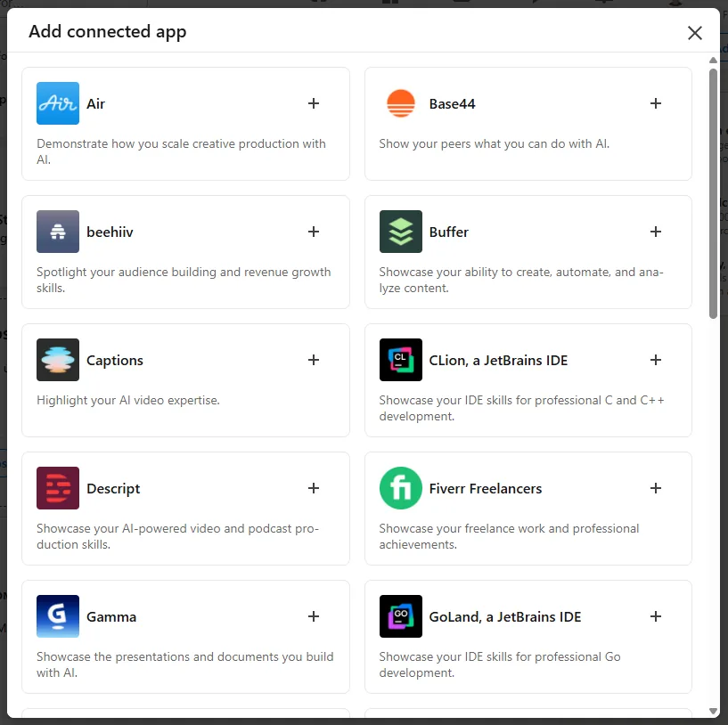
Task: Click the vertical scrollbar thumb
Action: (x=713, y=193)
